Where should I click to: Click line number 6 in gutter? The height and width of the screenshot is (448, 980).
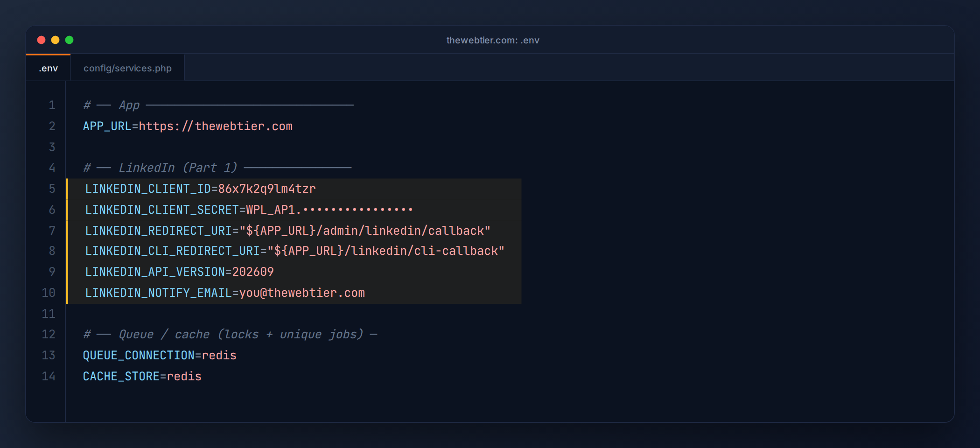tap(52, 210)
